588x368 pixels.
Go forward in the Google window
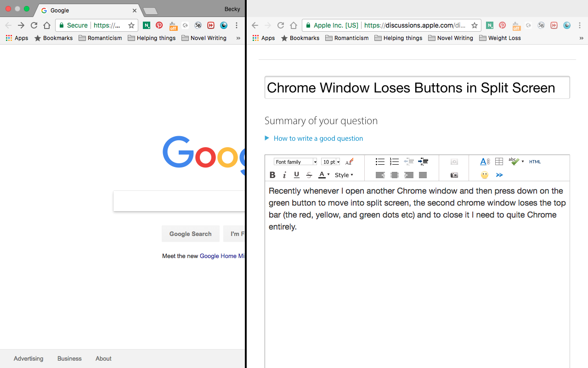21,25
